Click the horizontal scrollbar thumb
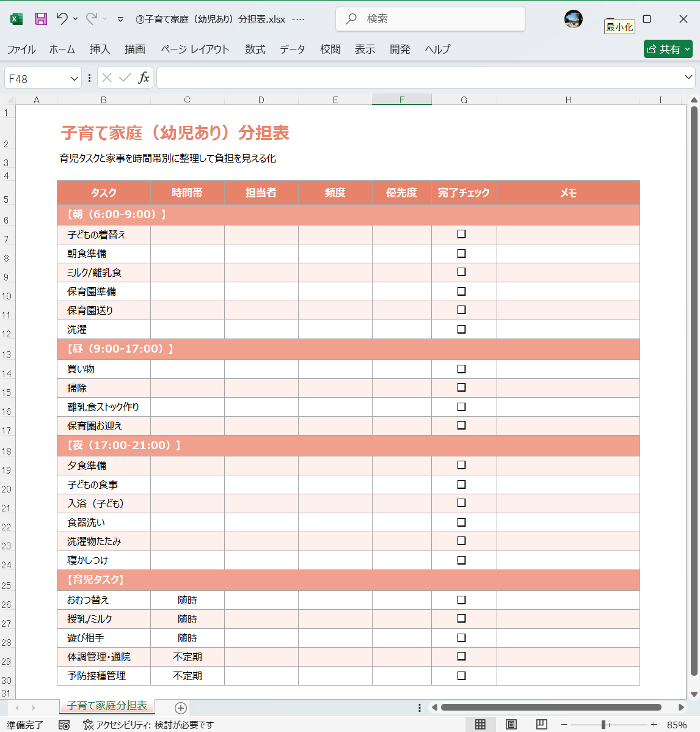 551,708
